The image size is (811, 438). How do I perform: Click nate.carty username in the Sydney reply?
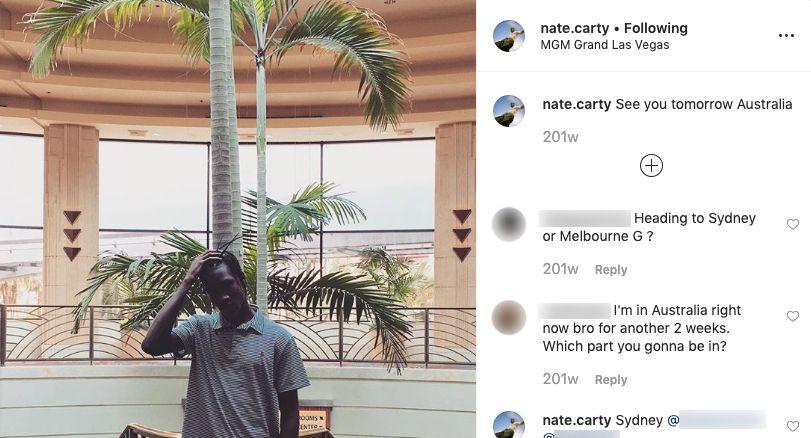(577, 420)
